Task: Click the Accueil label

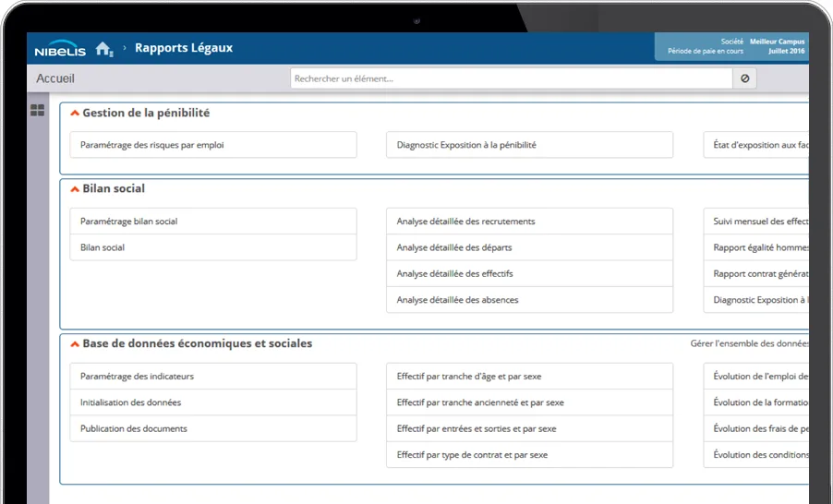Action: [55, 78]
